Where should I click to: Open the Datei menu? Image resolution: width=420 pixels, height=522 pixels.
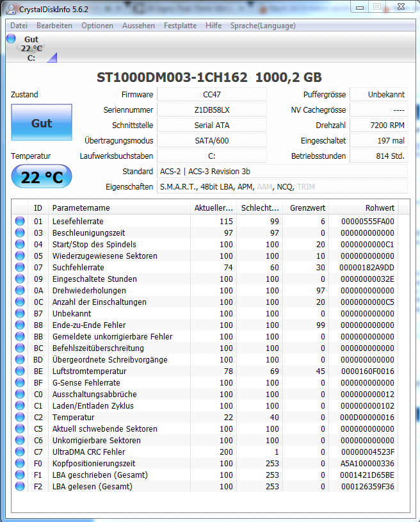pyautogui.click(x=19, y=26)
